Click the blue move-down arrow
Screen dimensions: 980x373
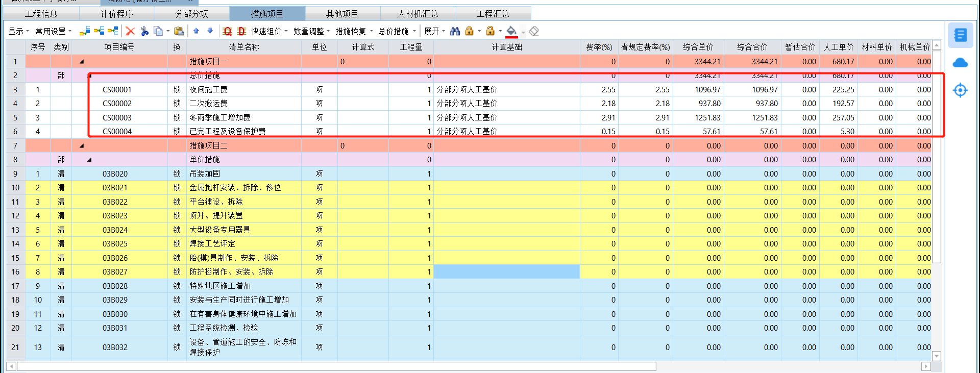[x=210, y=31]
